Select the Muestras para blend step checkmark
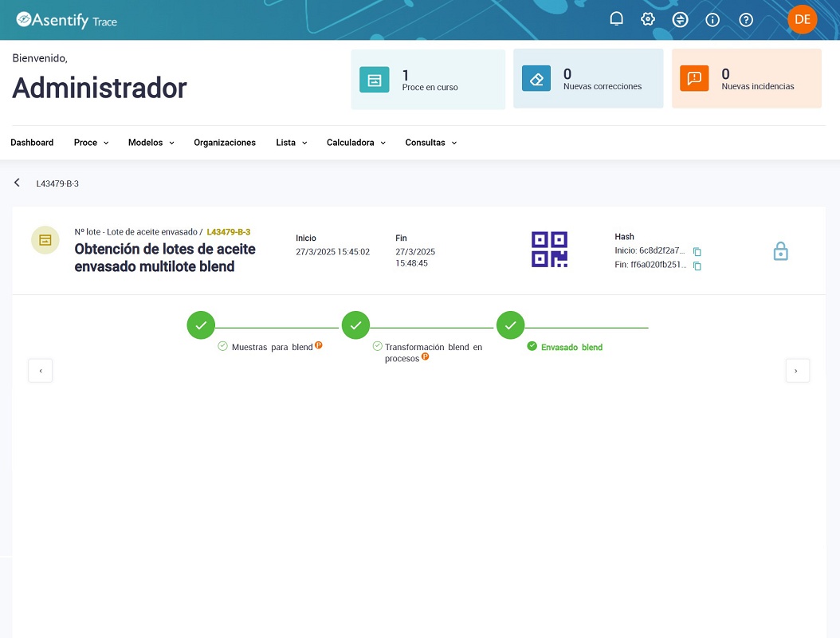 pos(200,325)
